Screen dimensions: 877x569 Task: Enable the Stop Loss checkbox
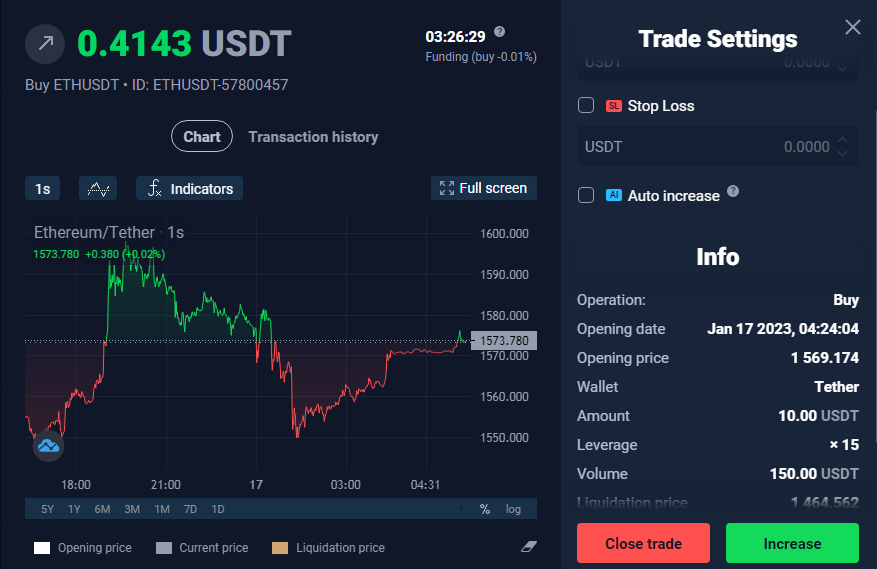[586, 105]
